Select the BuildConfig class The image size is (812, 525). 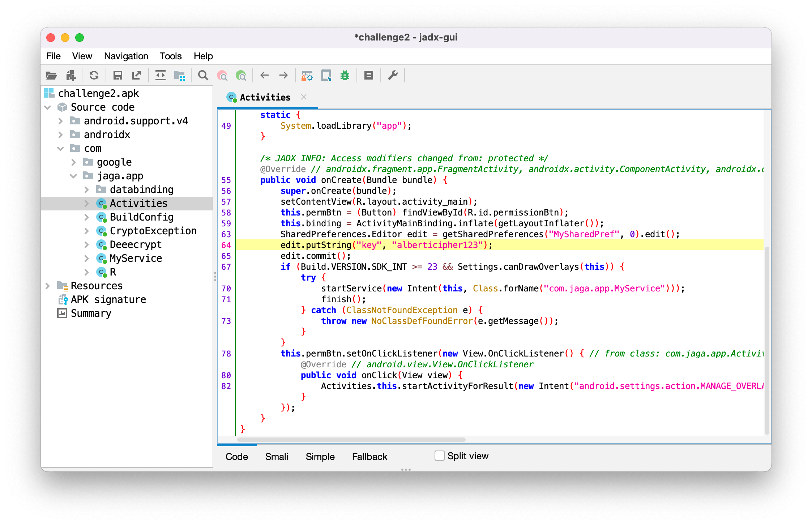click(135, 217)
